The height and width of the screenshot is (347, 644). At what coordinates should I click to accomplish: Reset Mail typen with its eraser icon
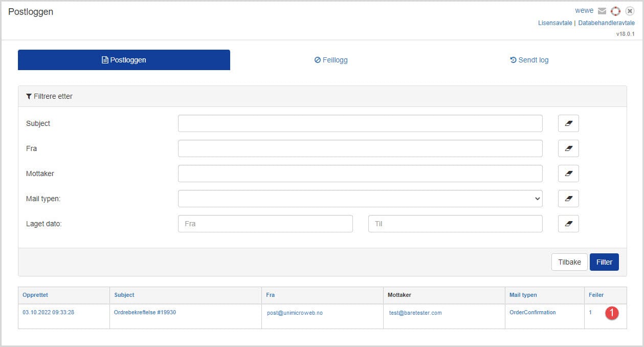click(x=568, y=199)
